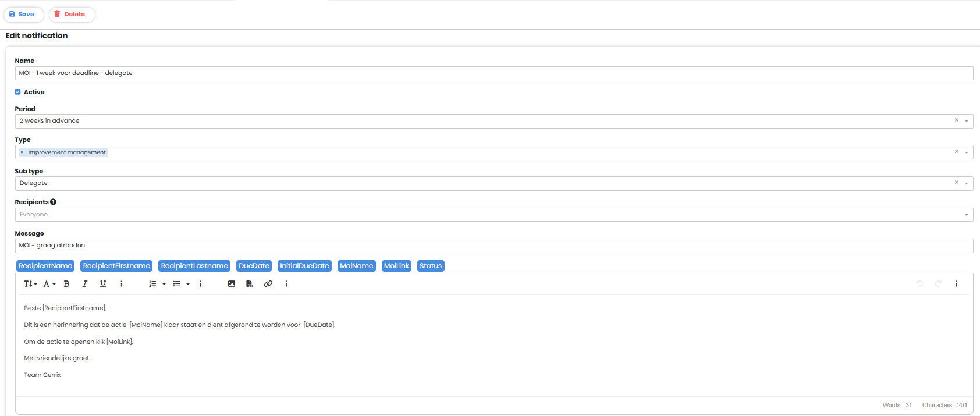
Task: Click the Words count indicator
Action: coord(897,405)
